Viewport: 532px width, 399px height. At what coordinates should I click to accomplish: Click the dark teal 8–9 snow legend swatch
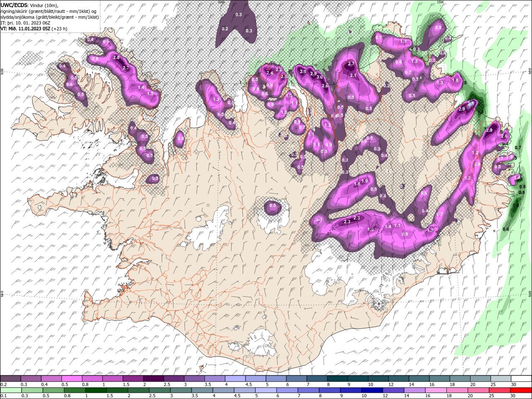[x=337, y=378]
